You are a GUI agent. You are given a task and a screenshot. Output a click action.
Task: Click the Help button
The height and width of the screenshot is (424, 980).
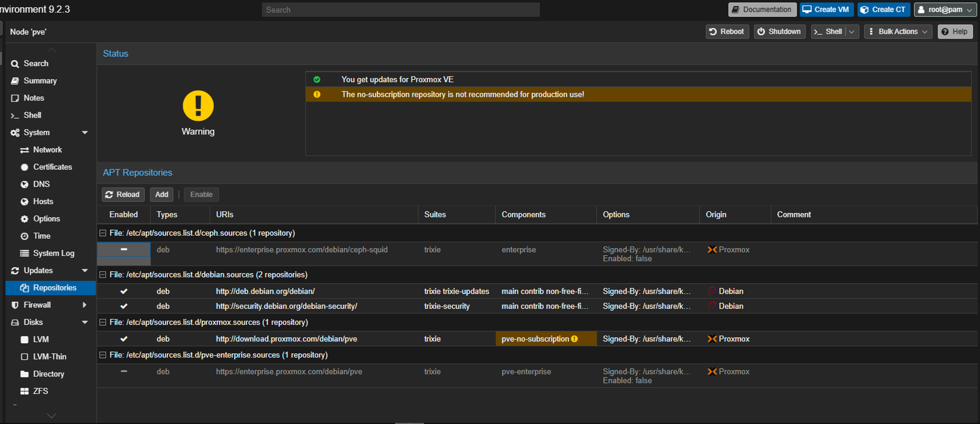[x=955, y=32]
